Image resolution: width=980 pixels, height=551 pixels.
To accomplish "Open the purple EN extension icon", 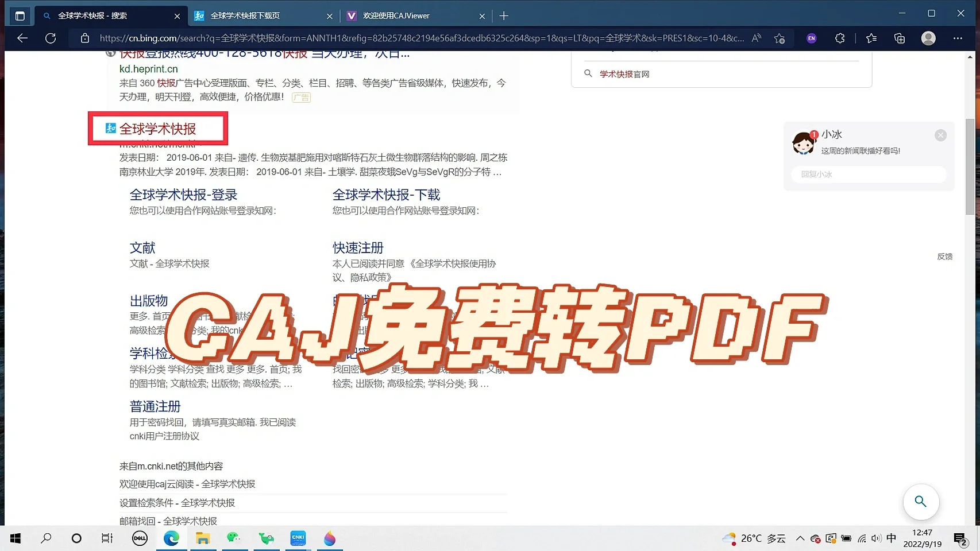I will [812, 38].
